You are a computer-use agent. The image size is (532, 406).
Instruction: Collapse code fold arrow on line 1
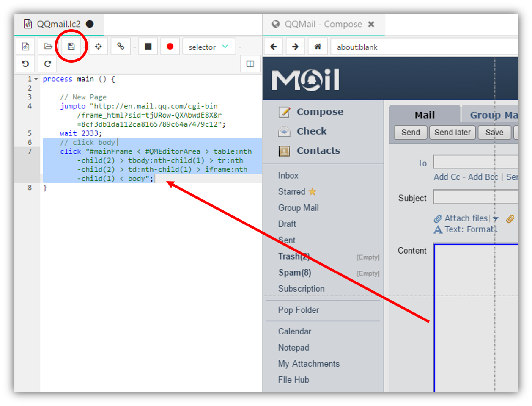(36, 79)
